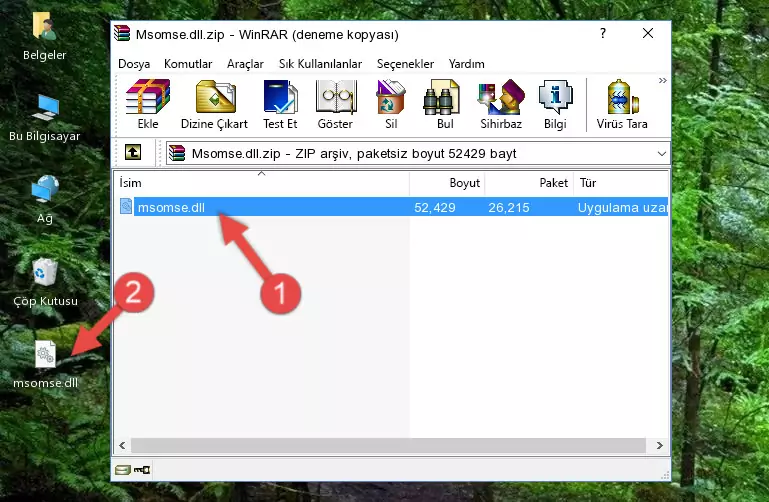Sort by the Tür column header
Screen dimensions: 769x502
tap(621, 183)
